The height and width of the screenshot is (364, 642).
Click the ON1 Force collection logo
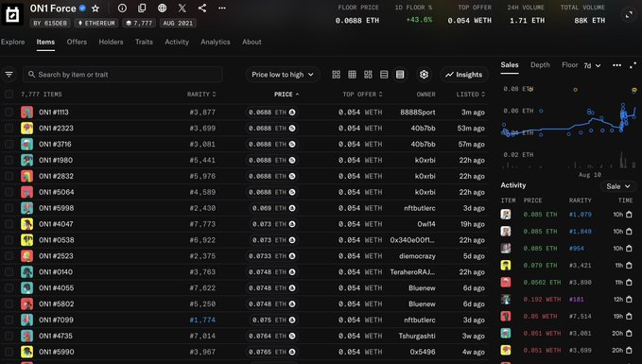(x=12, y=14)
